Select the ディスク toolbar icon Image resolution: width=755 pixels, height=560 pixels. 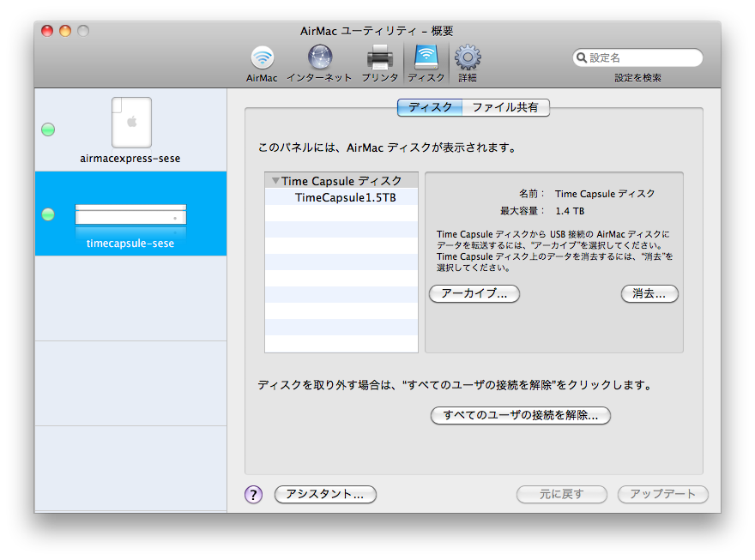click(426, 63)
